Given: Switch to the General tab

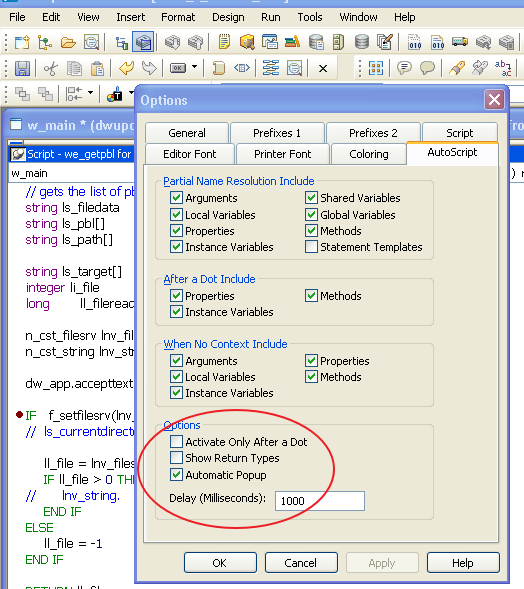Looking at the screenshot, I should [187, 133].
